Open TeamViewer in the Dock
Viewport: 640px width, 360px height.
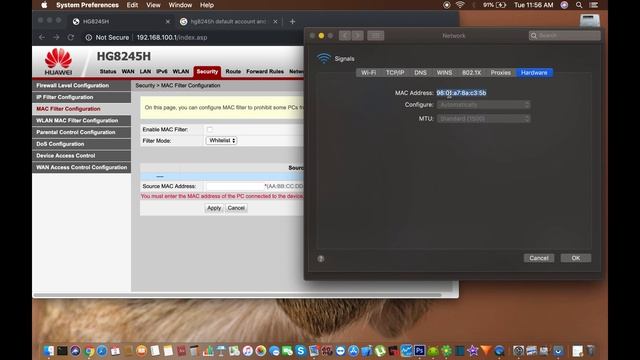coord(341,350)
